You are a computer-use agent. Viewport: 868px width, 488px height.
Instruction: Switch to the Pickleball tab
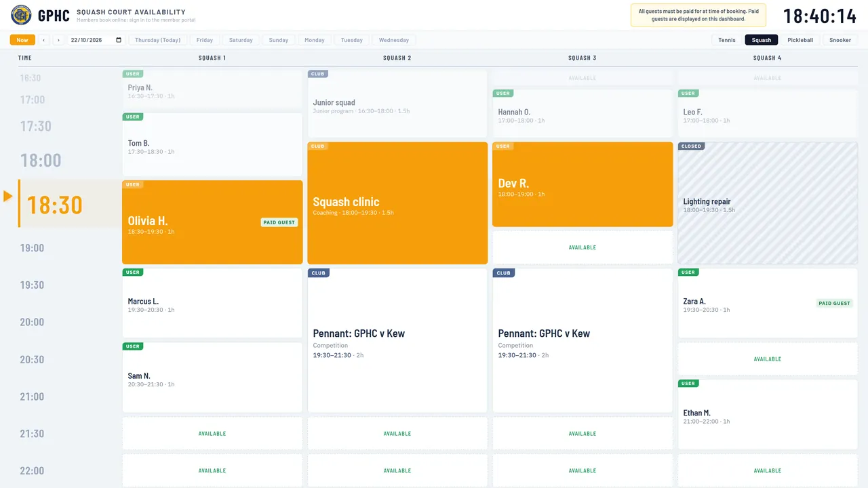click(800, 40)
